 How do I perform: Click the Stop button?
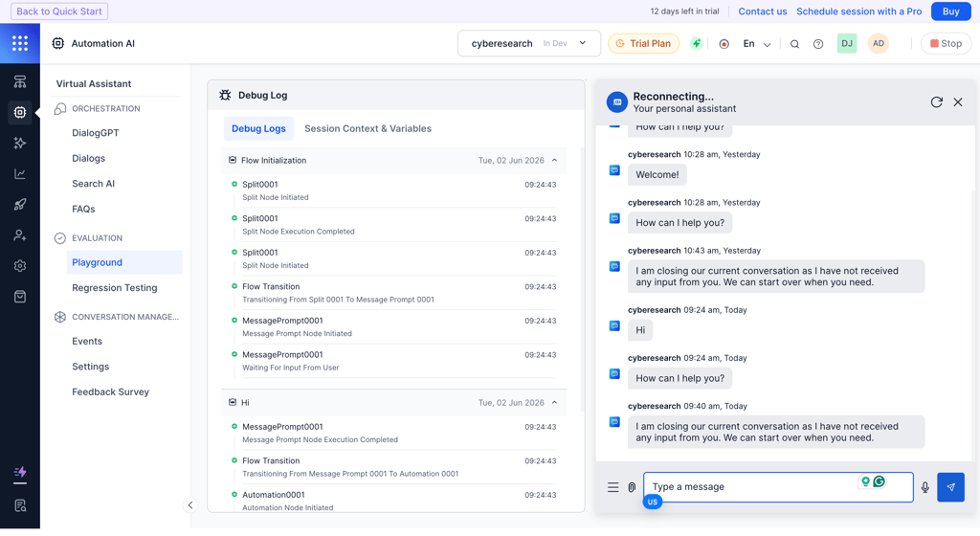946,44
